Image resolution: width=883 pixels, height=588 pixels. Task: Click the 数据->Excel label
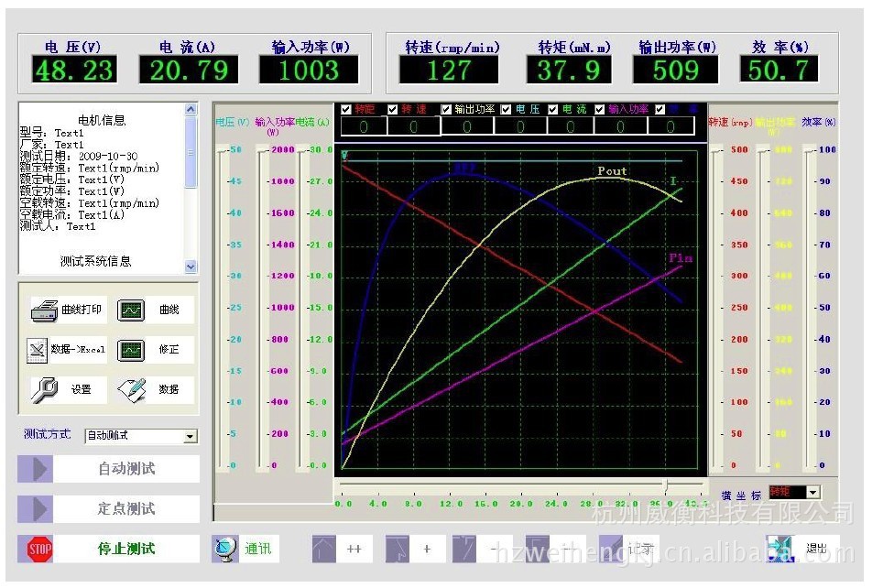coord(78,350)
